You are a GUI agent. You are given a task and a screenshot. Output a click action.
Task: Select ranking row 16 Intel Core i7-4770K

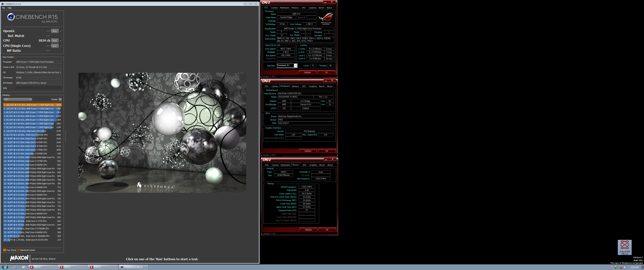tap(32, 161)
